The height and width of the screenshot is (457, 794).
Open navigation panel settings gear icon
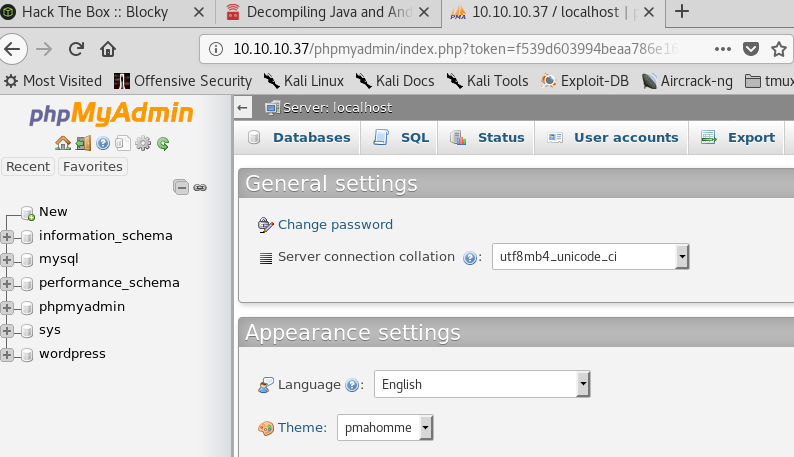(x=143, y=143)
